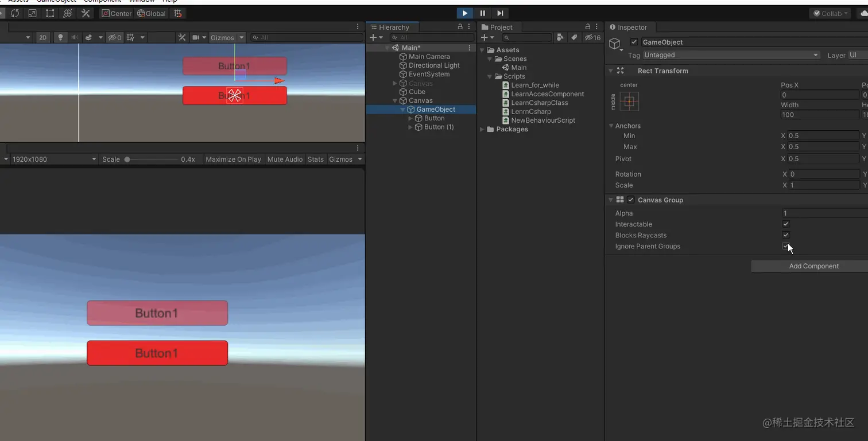Toggle game view Gizmos button

(340, 159)
